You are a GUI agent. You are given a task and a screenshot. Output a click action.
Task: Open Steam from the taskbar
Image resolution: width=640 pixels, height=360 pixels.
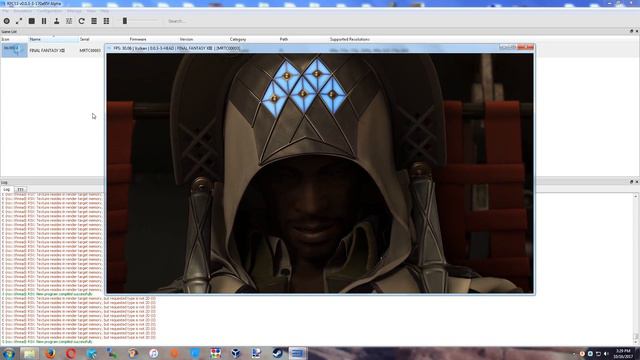coord(278,353)
